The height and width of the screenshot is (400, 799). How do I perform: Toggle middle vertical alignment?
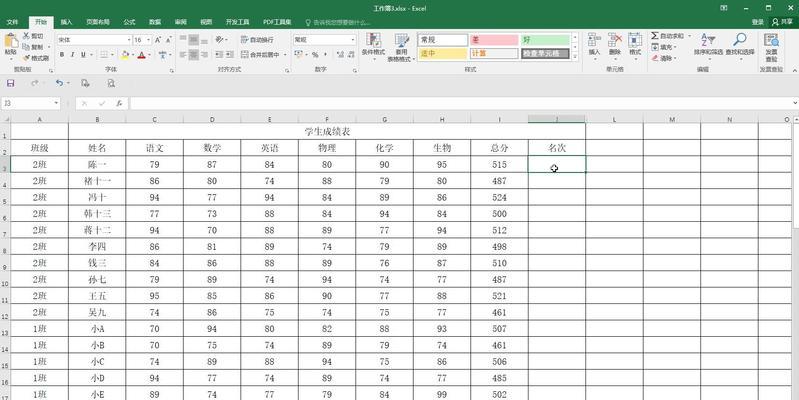194,39
